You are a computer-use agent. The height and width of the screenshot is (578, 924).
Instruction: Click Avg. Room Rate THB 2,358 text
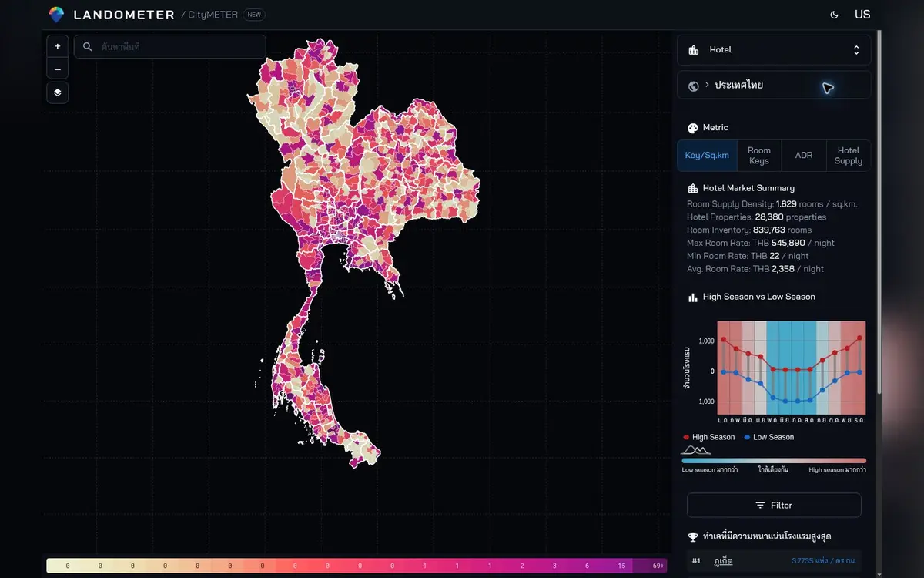click(x=755, y=269)
